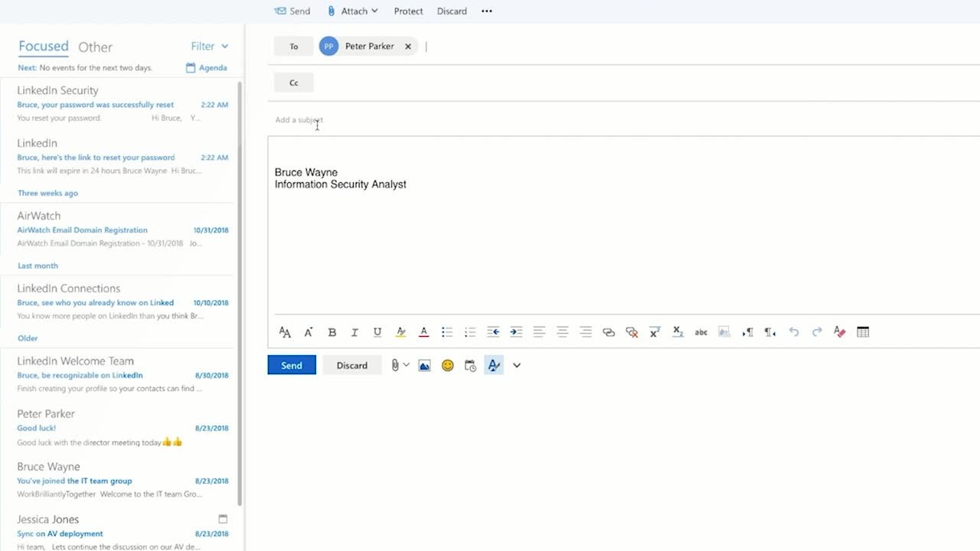
Task: Switch to the Other inbox tab
Action: pos(95,47)
